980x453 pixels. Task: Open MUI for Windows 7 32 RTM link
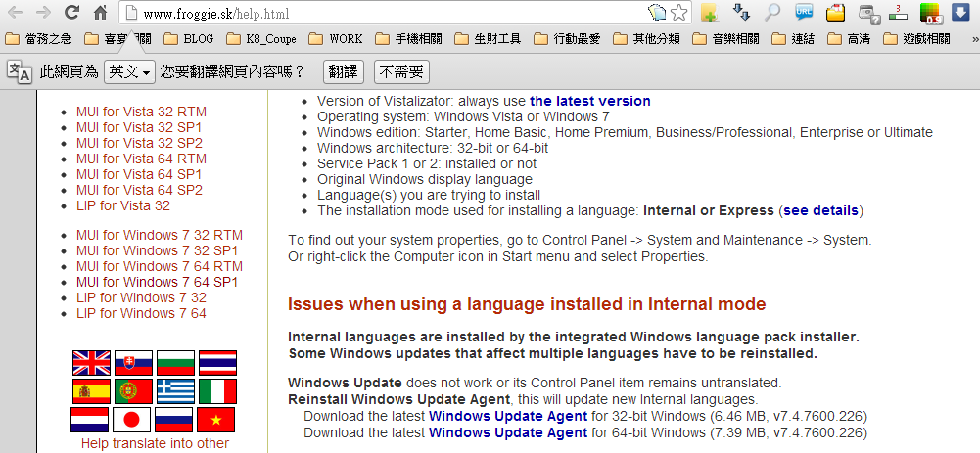[160, 235]
